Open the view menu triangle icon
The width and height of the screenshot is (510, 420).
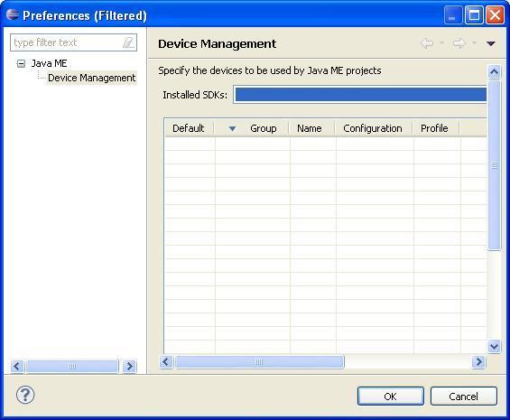491,43
